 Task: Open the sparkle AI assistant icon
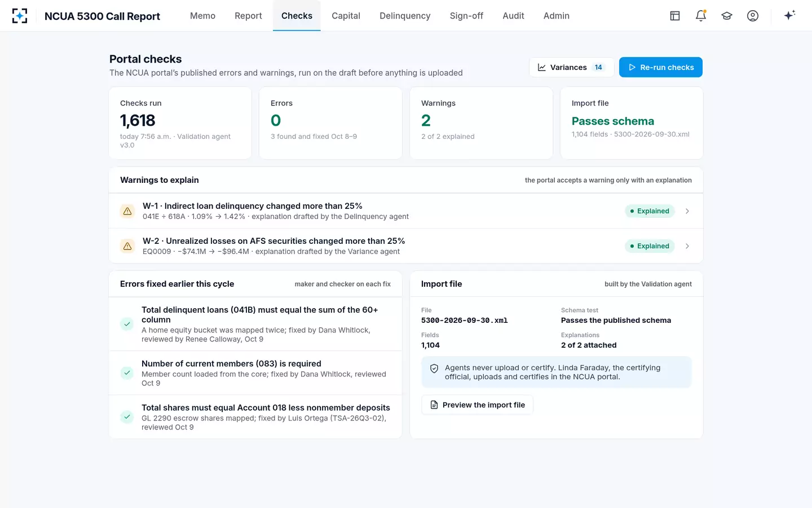click(789, 15)
